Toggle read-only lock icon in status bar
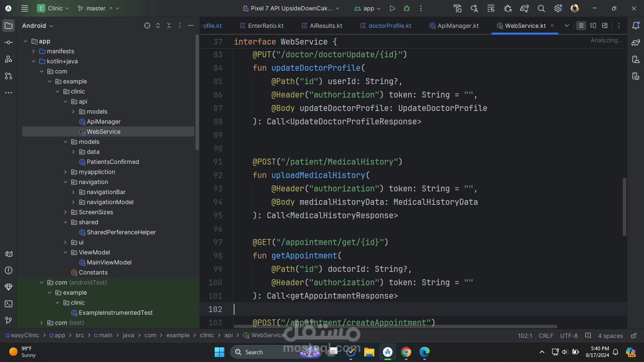The width and height of the screenshot is (644, 362). coord(634,336)
